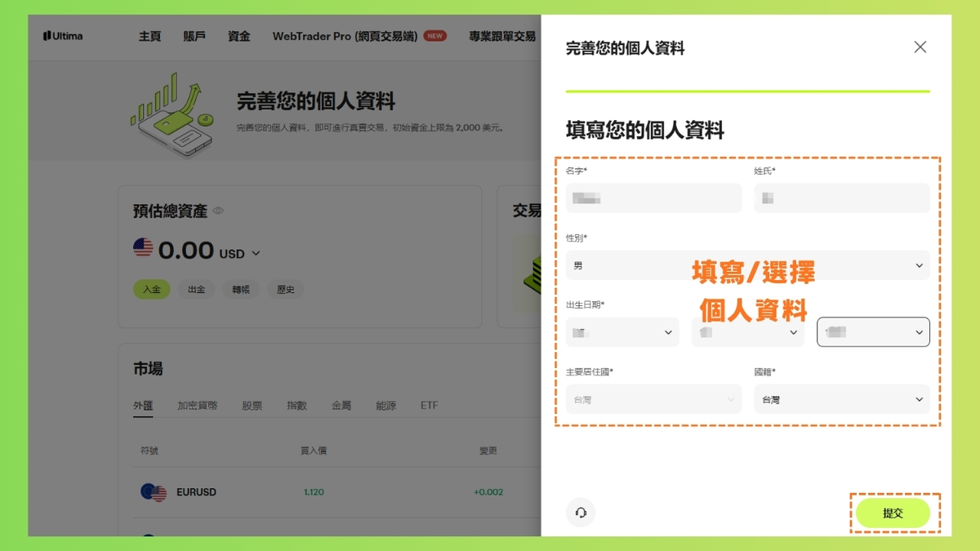Click the 提交 submit button
This screenshot has height=551, width=980.
[893, 513]
